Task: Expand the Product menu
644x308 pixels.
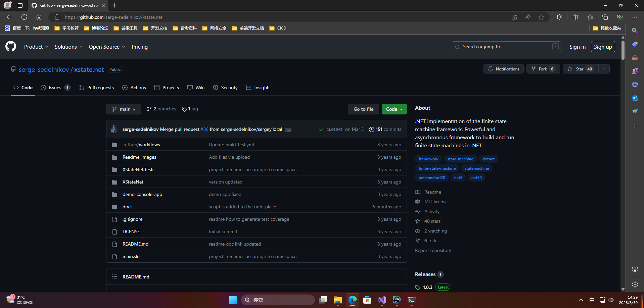Action: pos(36,47)
